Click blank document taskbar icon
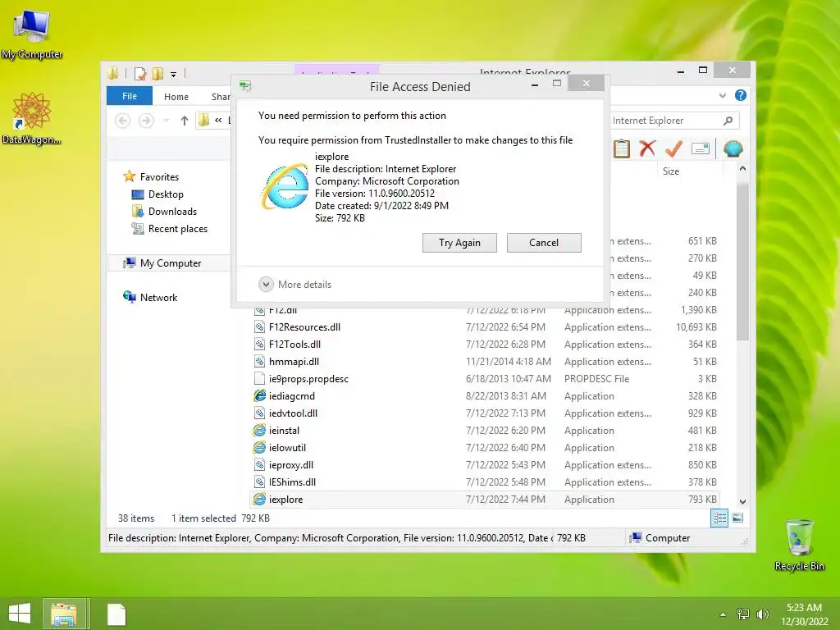This screenshot has width=840, height=630. point(116,614)
